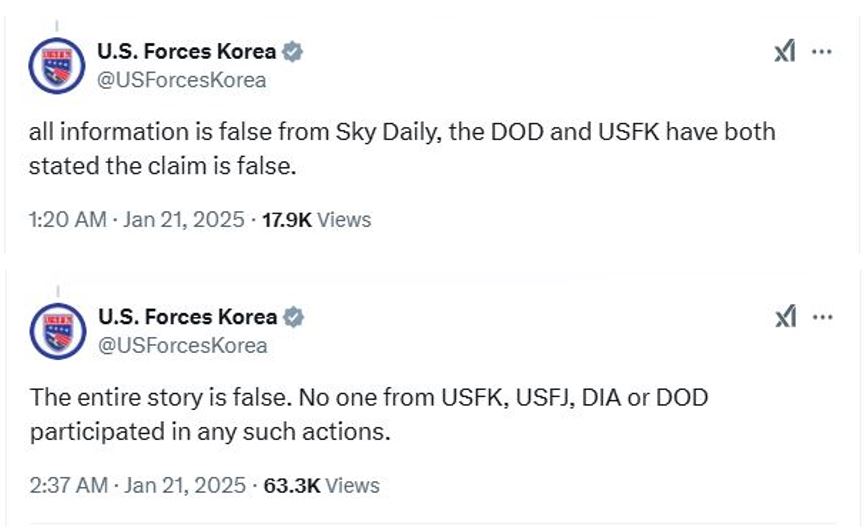The image size is (867, 528).
Task: Select the tweet text mentioning Sky Daily
Action: [x=400, y=148]
